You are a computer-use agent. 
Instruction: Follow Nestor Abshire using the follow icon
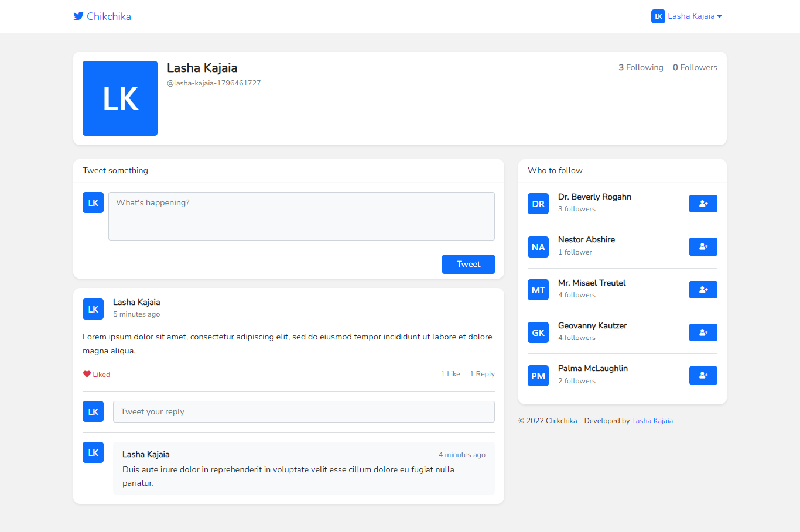click(703, 246)
